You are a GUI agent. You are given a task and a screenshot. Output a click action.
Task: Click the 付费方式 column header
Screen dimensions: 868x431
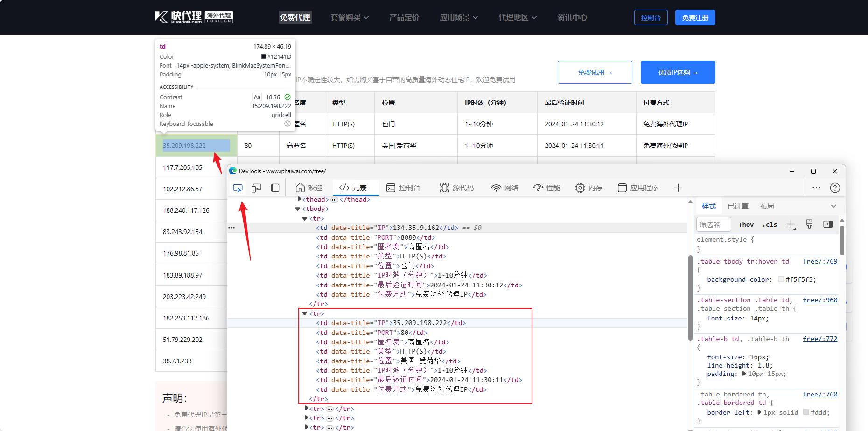675,103
